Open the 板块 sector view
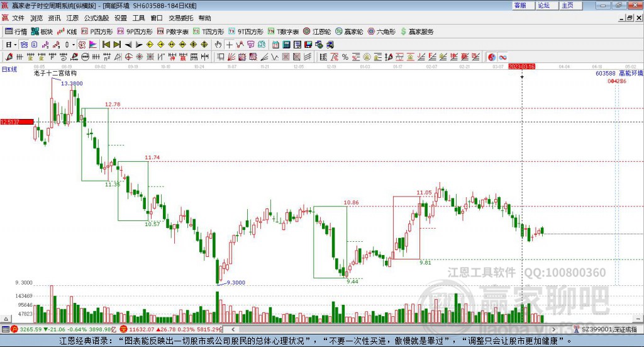This screenshot has height=347, width=644. [42, 31]
